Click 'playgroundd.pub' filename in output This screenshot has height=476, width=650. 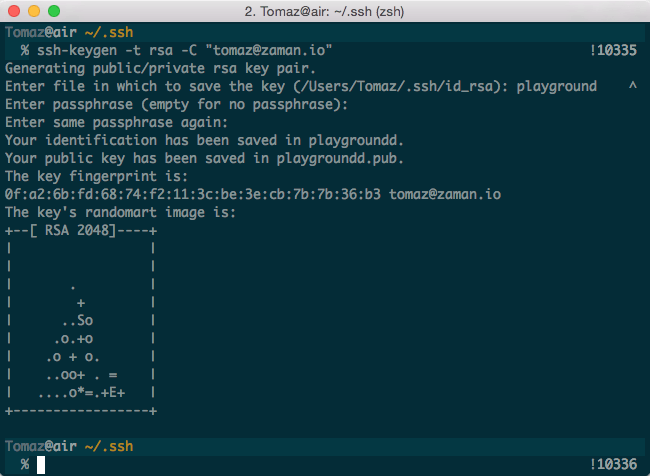pyautogui.click(x=337, y=158)
